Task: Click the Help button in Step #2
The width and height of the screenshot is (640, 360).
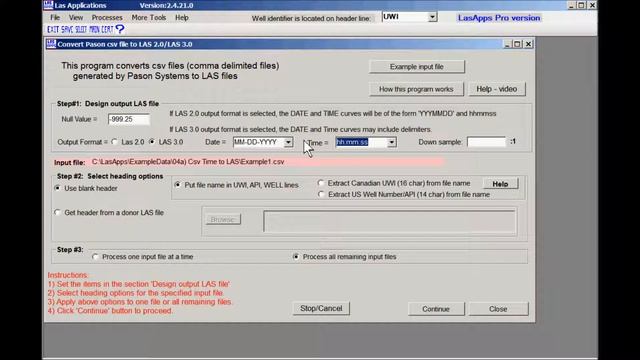Action: click(500, 184)
